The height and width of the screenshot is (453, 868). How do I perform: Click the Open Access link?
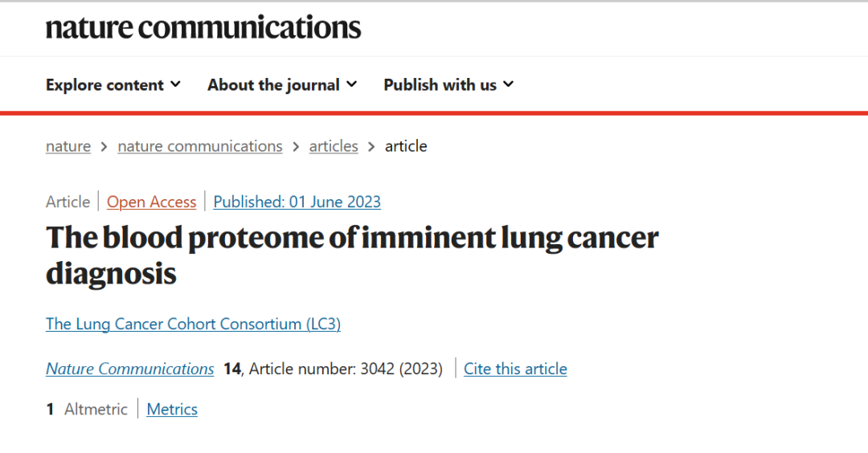tap(151, 202)
